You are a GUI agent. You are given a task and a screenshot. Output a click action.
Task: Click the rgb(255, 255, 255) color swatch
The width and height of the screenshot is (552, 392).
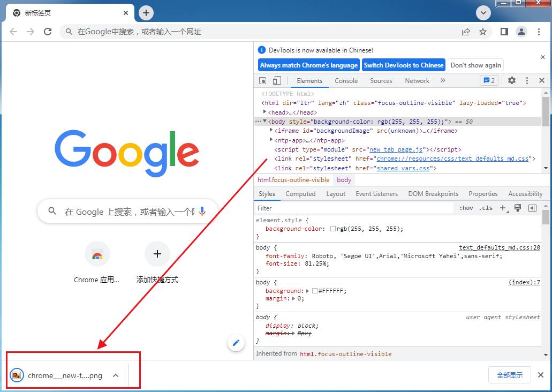332,229
